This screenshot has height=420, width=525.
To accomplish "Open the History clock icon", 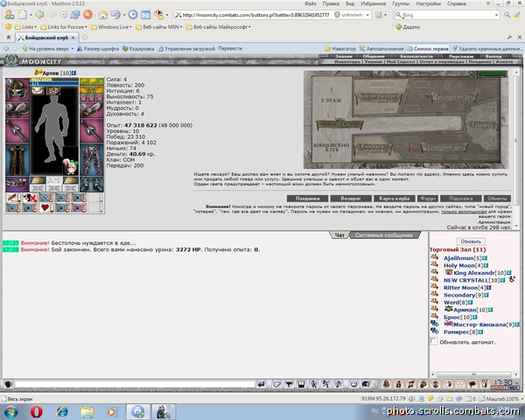I will click(133, 15).
